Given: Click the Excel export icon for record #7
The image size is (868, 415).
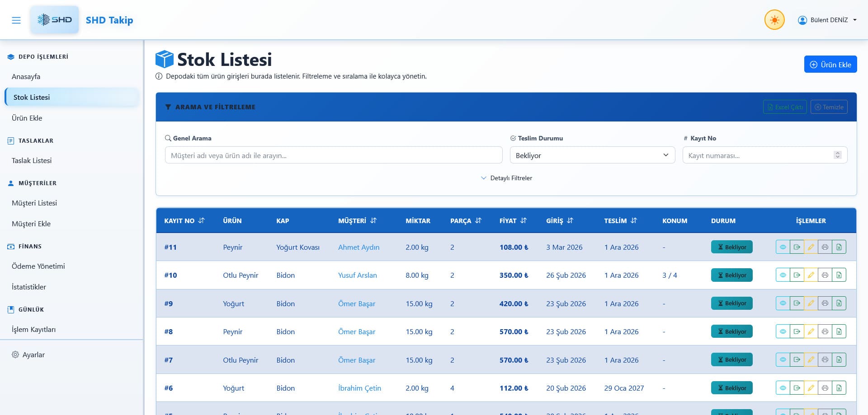Looking at the screenshot, I should 839,360.
